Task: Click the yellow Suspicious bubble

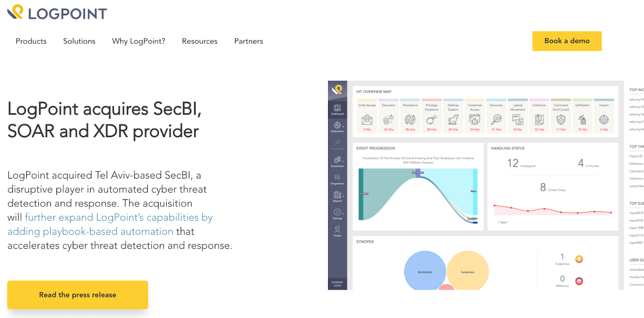Action: pos(468,271)
